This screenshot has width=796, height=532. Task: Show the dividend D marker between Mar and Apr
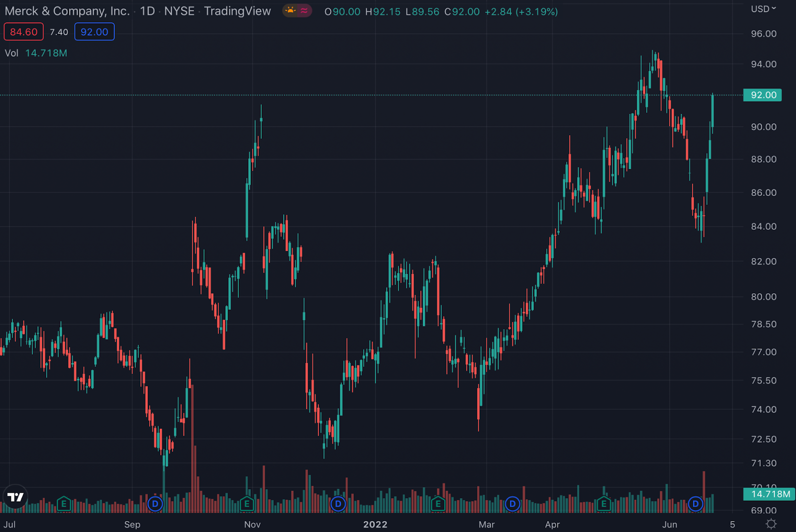tap(512, 504)
